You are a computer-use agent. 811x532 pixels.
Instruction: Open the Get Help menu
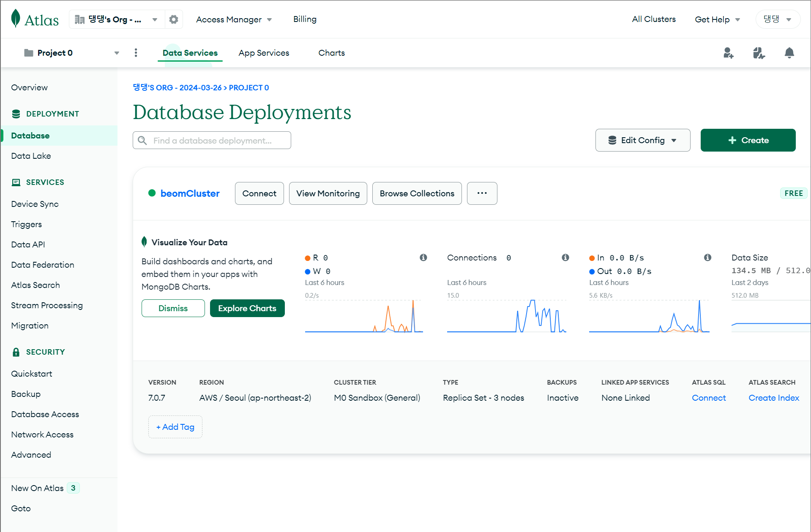click(717, 19)
